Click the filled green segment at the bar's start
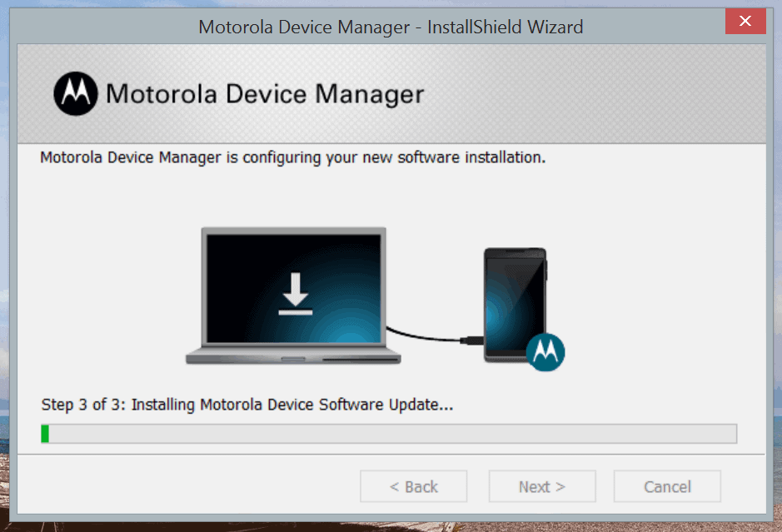This screenshot has width=782, height=532. click(45, 433)
